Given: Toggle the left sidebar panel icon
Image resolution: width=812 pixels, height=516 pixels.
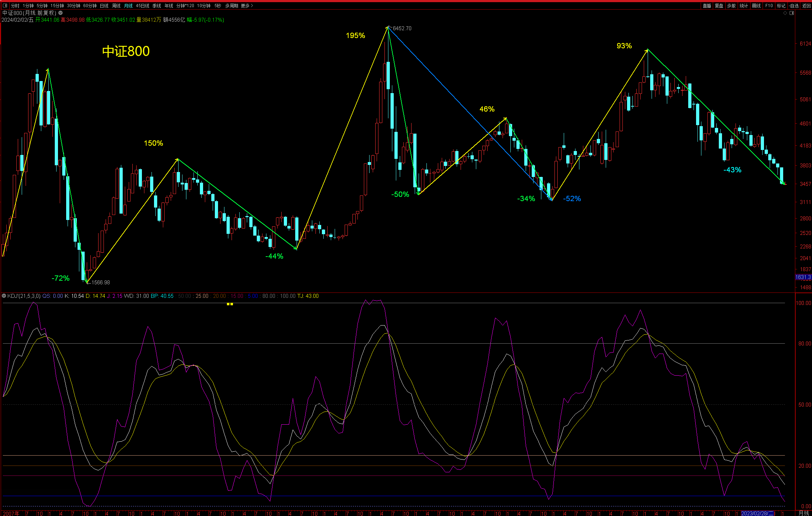Looking at the screenshot, I should [5, 6].
